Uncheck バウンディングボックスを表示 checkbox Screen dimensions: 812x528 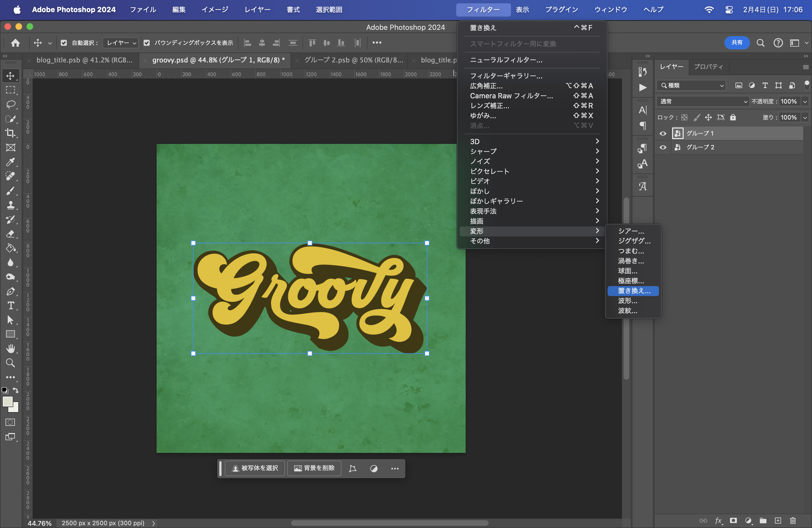pyautogui.click(x=147, y=43)
